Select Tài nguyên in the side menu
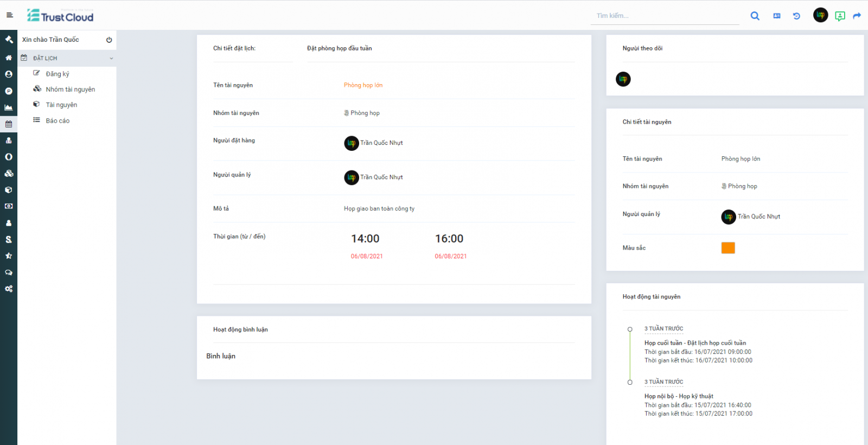The image size is (868, 445). coord(61,105)
